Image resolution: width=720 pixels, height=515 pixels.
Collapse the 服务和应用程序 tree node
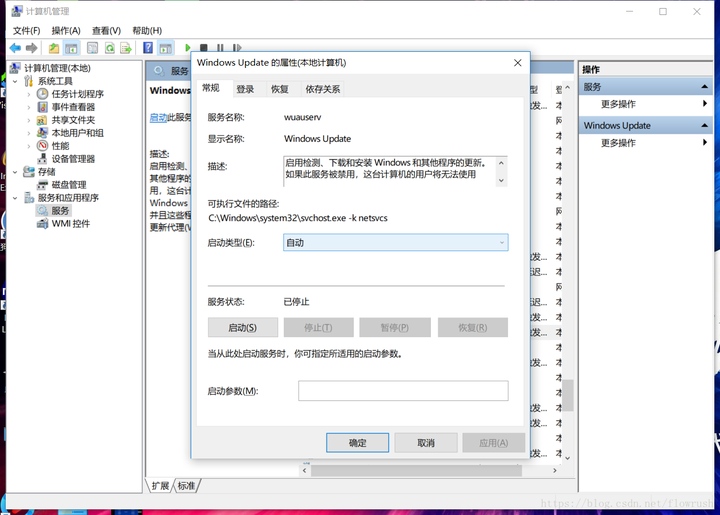click(x=15, y=198)
